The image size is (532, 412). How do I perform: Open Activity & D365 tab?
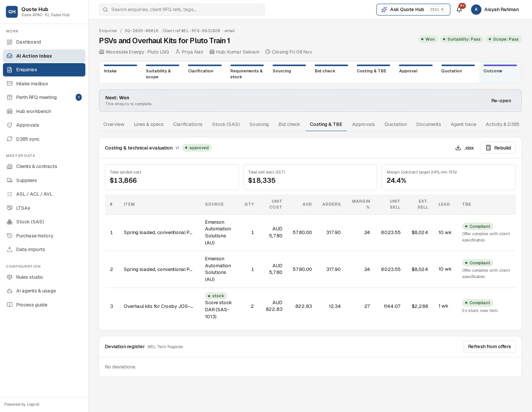(502, 124)
